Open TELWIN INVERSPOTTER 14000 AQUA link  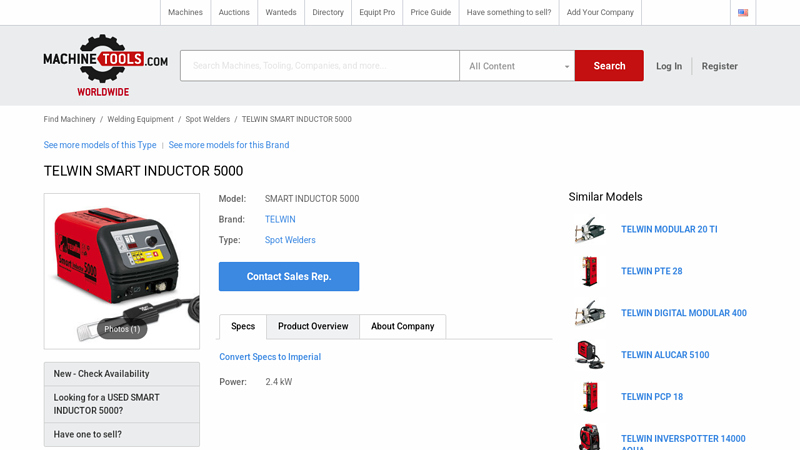tap(683, 441)
